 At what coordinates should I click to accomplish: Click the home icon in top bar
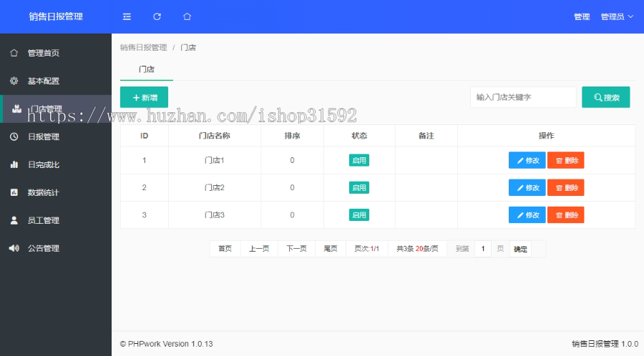tap(187, 17)
